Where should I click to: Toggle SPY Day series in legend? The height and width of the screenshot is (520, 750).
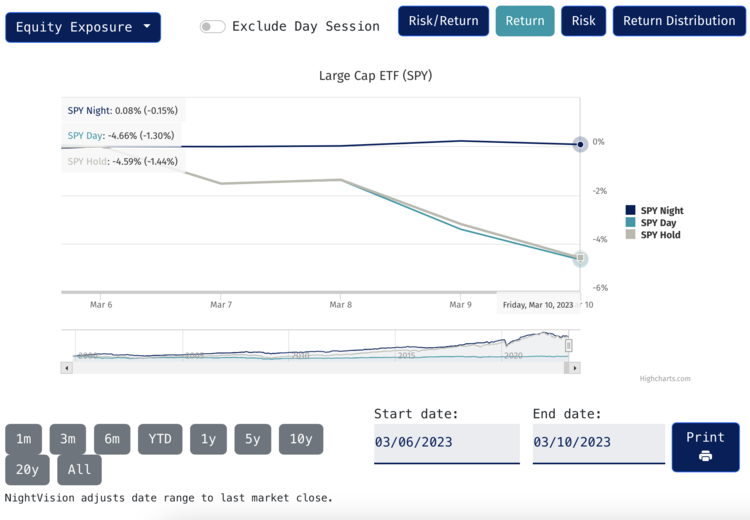click(658, 223)
